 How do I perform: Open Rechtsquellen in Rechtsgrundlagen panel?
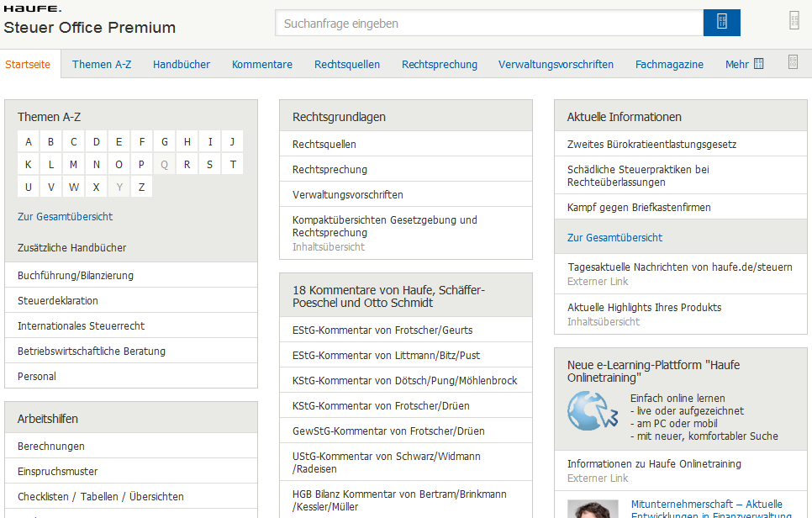406,144
